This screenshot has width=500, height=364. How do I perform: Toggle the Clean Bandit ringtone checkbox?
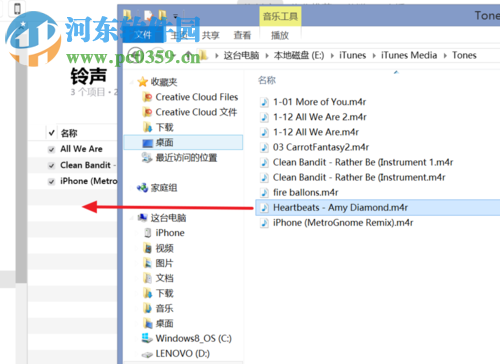pyautogui.click(x=51, y=165)
